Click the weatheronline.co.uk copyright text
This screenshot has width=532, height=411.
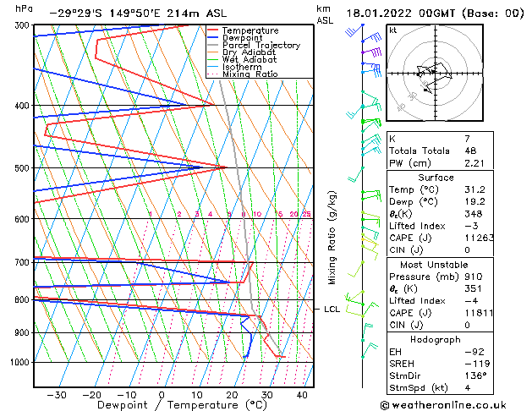(443, 405)
